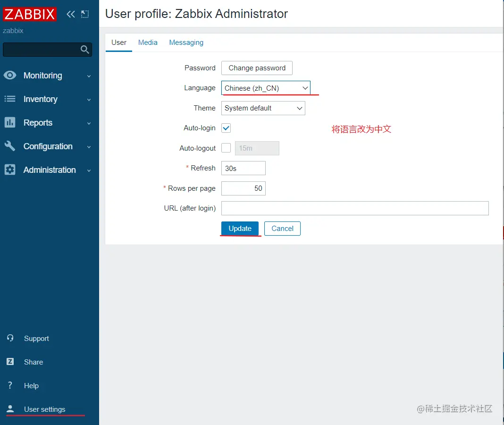Viewport: 504px width, 425px height.
Task: Switch to the Messaging tab
Action: pyautogui.click(x=186, y=42)
